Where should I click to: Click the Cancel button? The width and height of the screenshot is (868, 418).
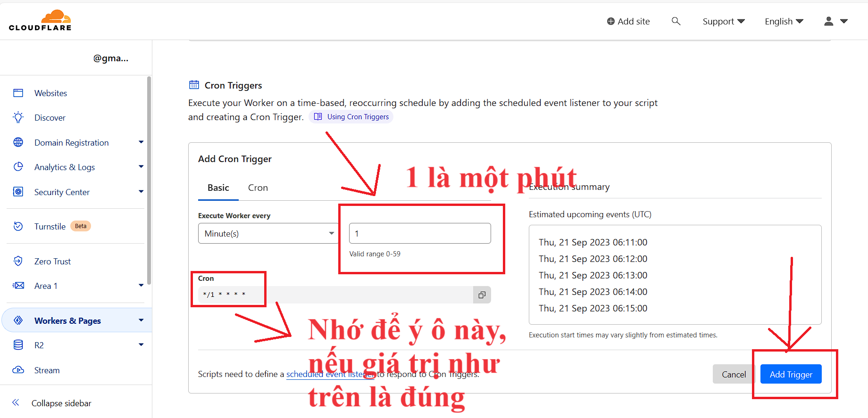(734, 374)
